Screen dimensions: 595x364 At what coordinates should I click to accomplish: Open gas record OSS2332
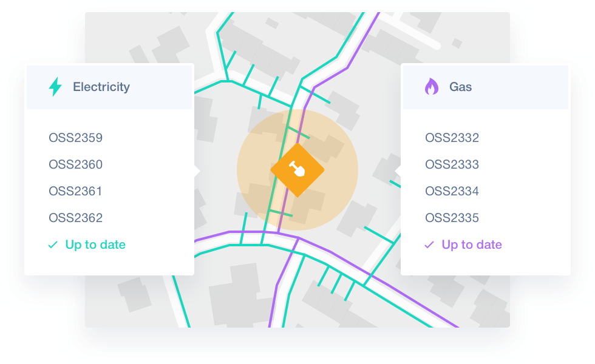coord(452,138)
